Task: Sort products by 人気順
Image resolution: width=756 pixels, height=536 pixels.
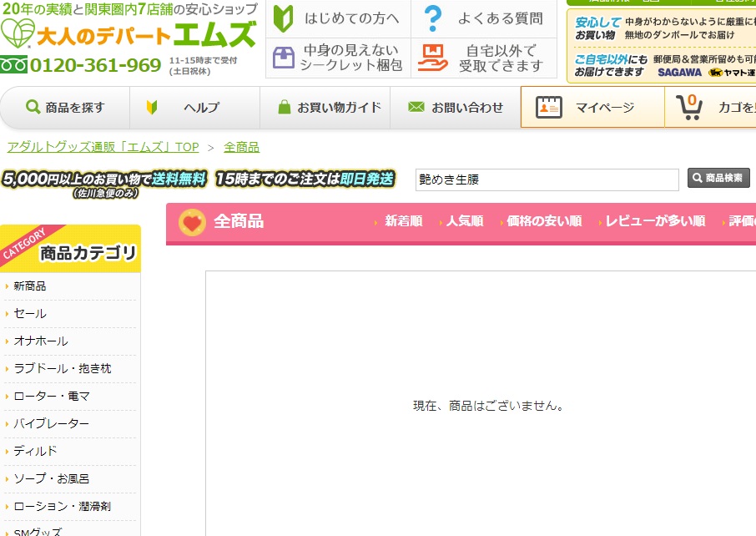Action: [x=464, y=221]
